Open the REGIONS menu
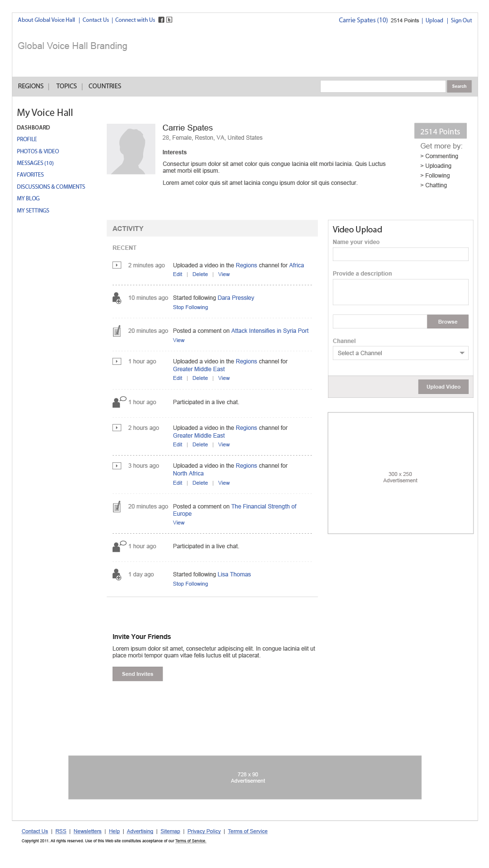Viewport: 489px width, 868px height. [x=31, y=86]
